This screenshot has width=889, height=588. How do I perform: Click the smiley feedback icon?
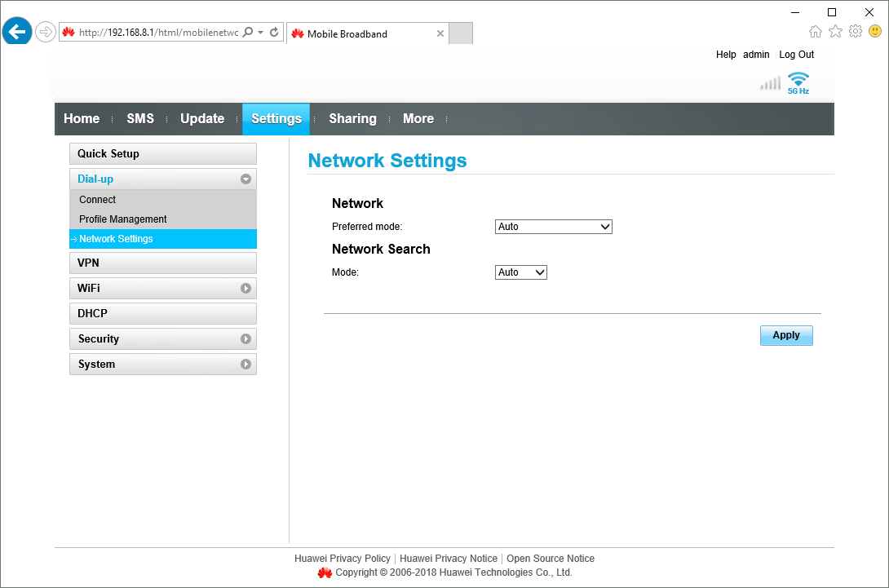pyautogui.click(x=874, y=31)
